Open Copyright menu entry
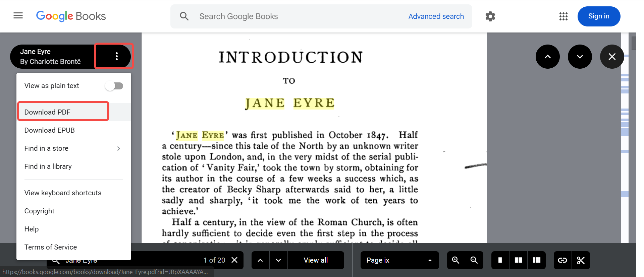The image size is (644, 277). pyautogui.click(x=74, y=211)
